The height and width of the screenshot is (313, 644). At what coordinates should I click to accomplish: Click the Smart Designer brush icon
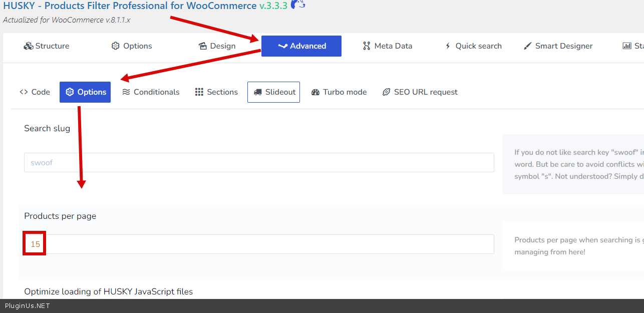pos(527,46)
